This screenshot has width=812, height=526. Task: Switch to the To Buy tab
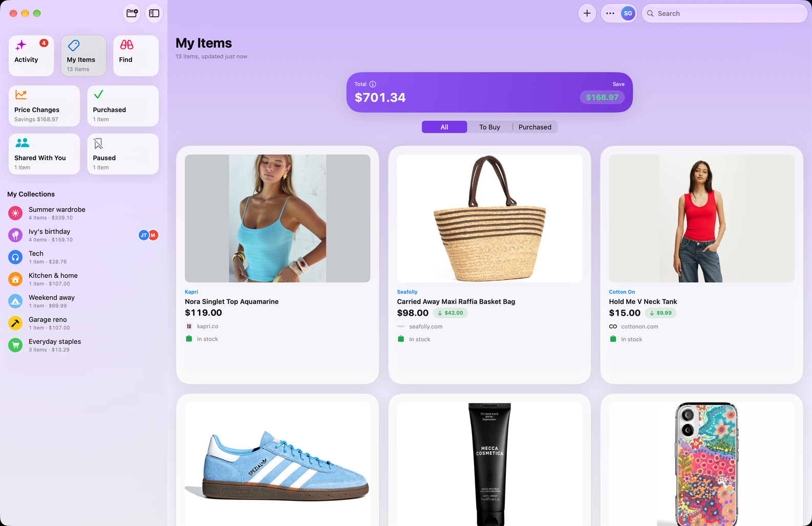click(489, 127)
